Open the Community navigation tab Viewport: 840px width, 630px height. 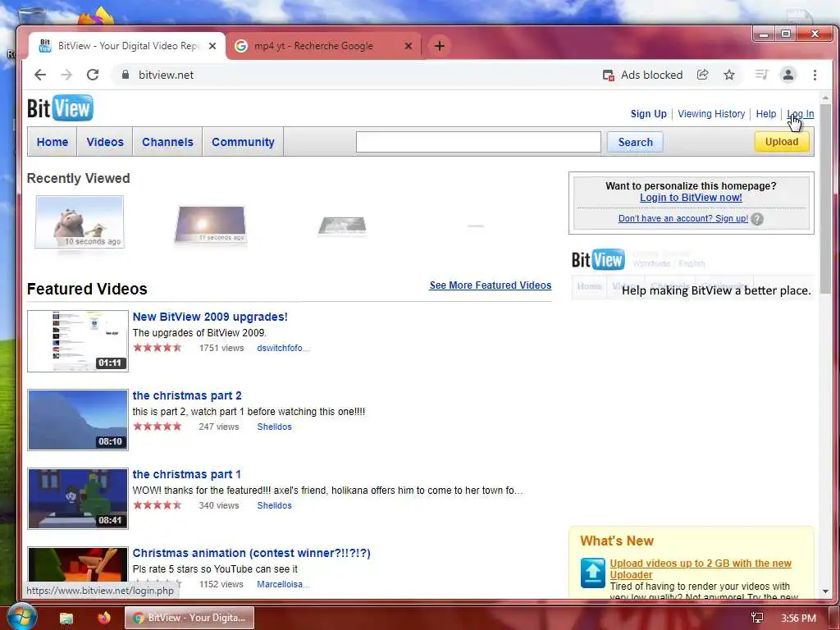(x=243, y=142)
